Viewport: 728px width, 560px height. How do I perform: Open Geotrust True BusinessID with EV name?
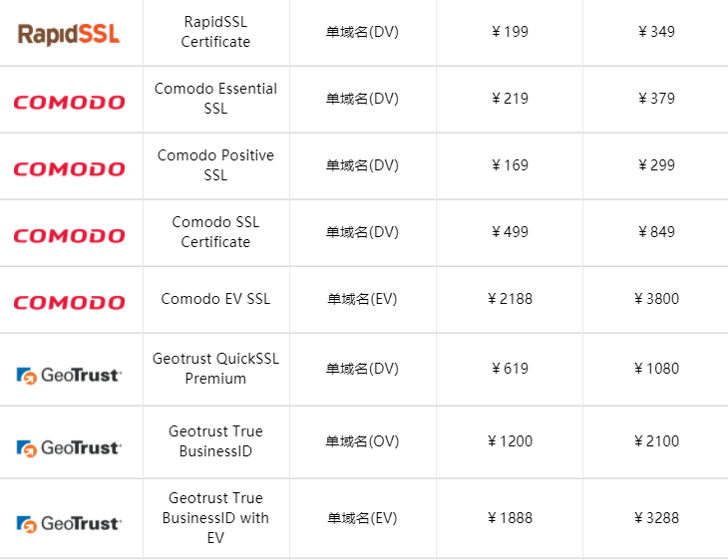[x=215, y=518]
